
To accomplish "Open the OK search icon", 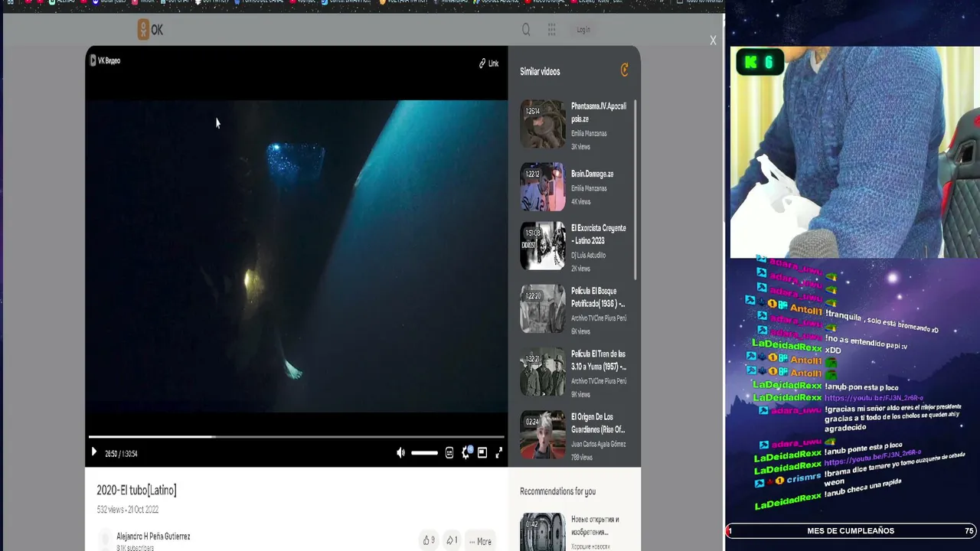I will 526,30.
